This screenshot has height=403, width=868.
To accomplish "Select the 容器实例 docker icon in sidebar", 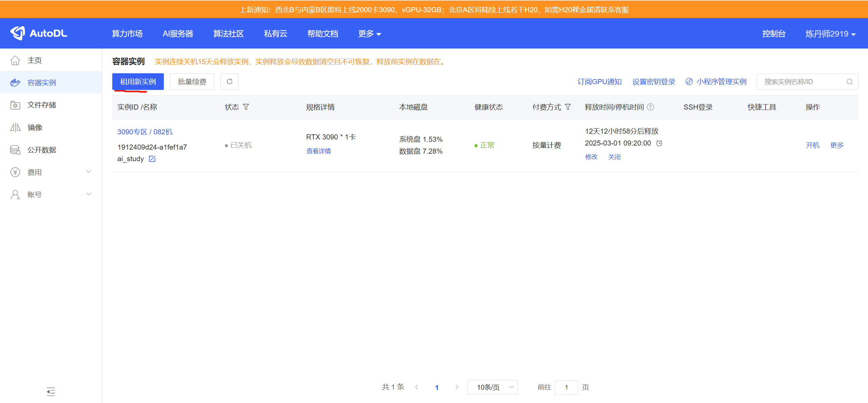I will 15,82.
